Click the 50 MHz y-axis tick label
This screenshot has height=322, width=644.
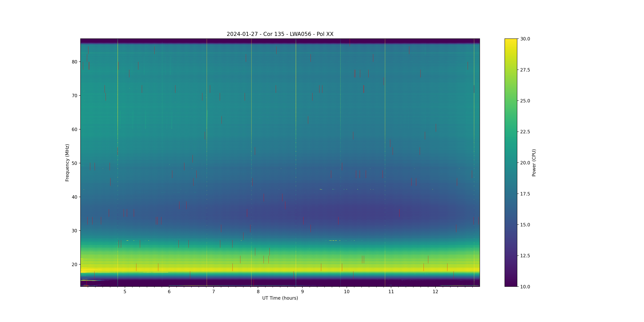tap(75, 163)
